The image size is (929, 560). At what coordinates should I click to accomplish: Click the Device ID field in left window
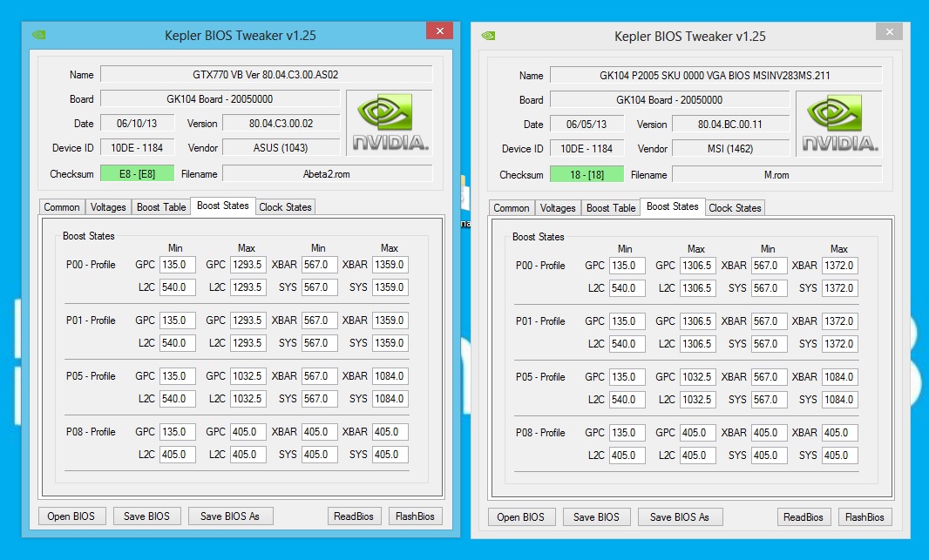138,148
